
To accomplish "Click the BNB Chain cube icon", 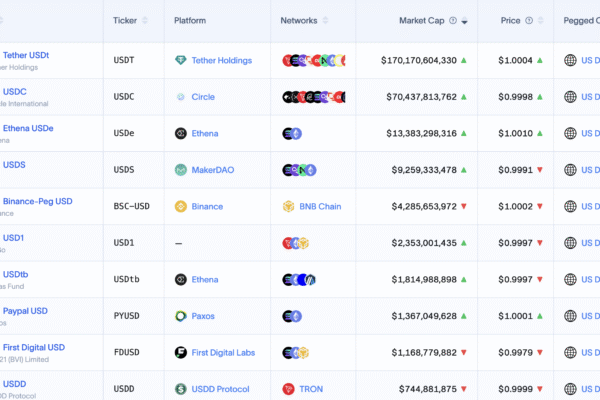I will (x=289, y=207).
